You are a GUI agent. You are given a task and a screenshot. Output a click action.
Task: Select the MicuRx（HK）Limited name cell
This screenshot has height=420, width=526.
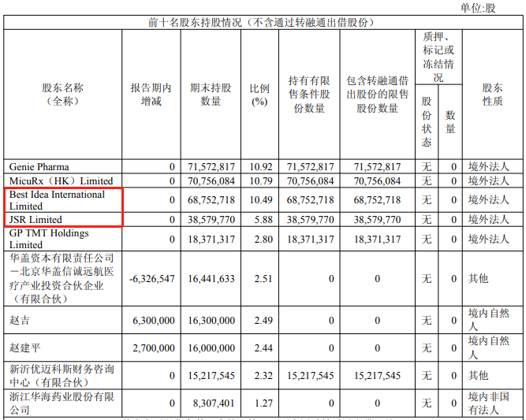(62, 180)
